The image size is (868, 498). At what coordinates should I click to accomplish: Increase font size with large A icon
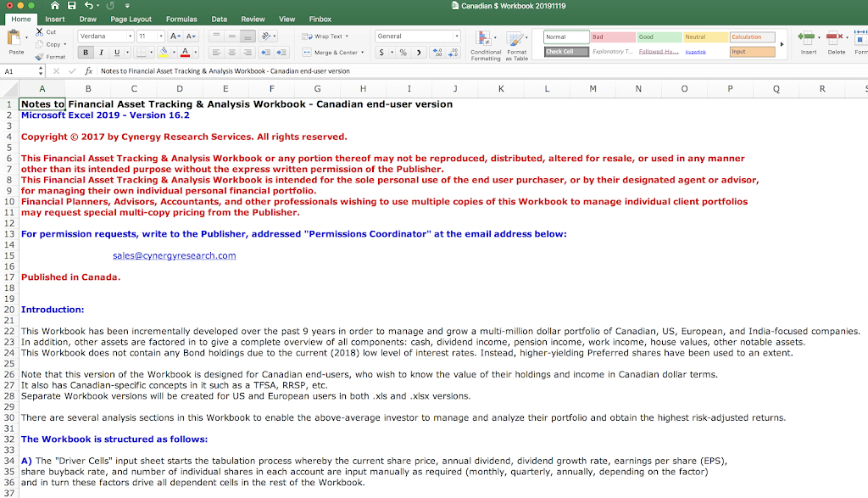pos(175,36)
